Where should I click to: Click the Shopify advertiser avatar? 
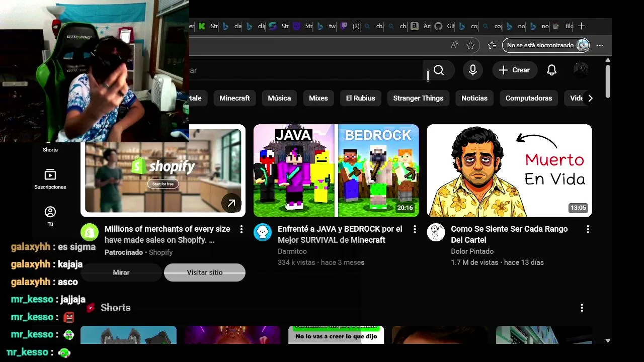90,232
